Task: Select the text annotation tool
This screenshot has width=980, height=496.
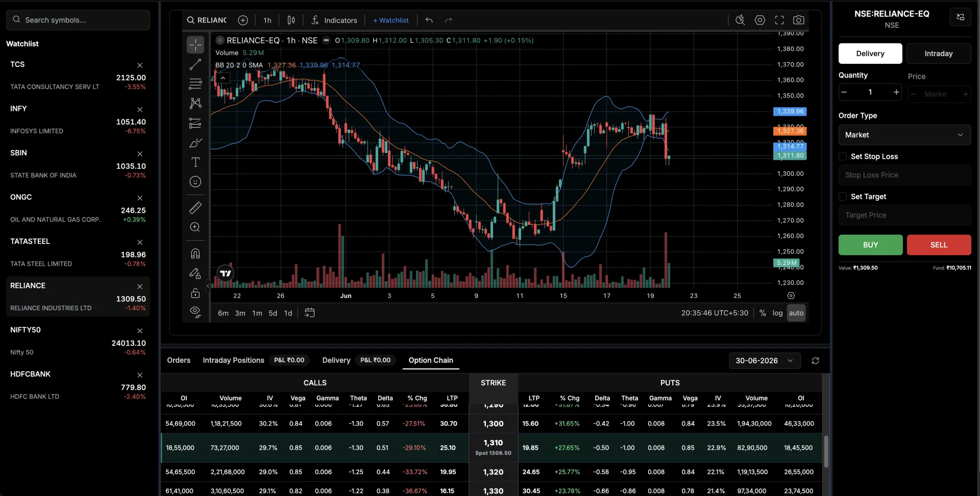Action: tap(195, 162)
